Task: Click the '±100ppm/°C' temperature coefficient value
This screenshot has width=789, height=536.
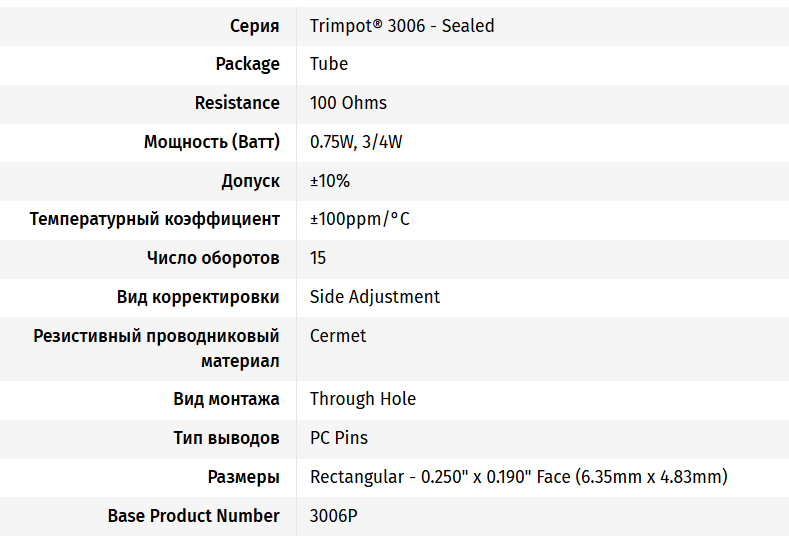Action: (360, 219)
